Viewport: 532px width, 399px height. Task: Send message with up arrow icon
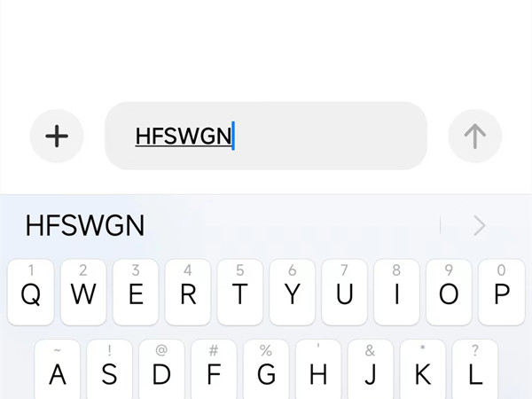475,136
